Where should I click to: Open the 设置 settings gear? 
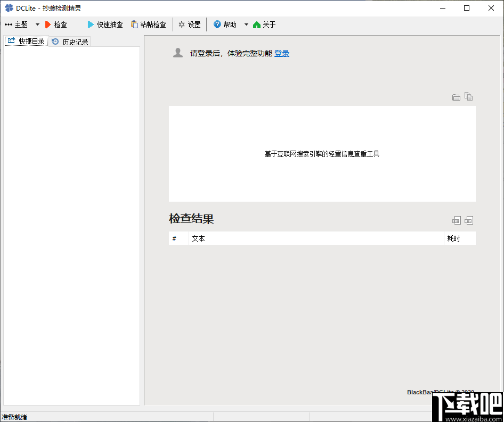click(x=189, y=24)
